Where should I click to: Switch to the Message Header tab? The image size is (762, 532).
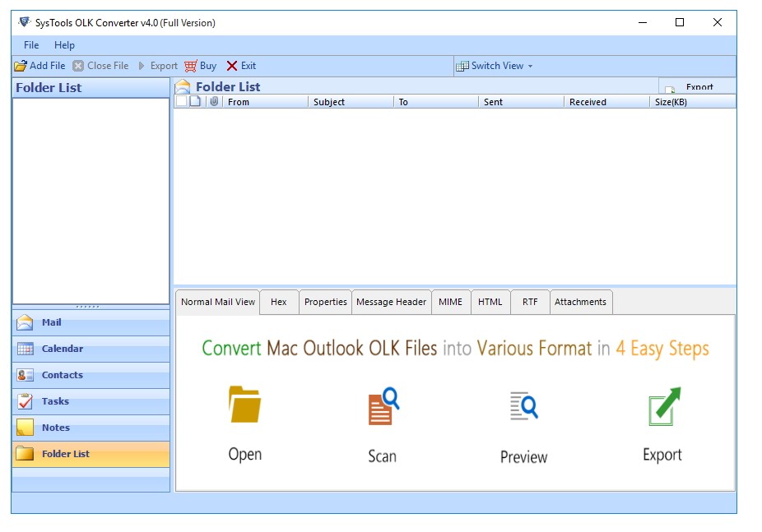[x=391, y=302]
